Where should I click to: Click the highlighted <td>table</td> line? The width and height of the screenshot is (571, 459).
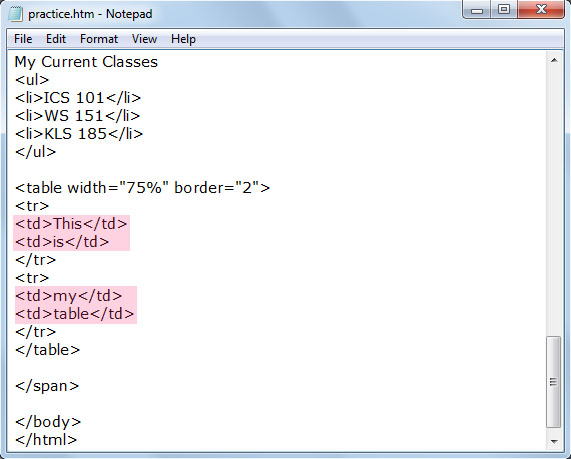coord(75,314)
